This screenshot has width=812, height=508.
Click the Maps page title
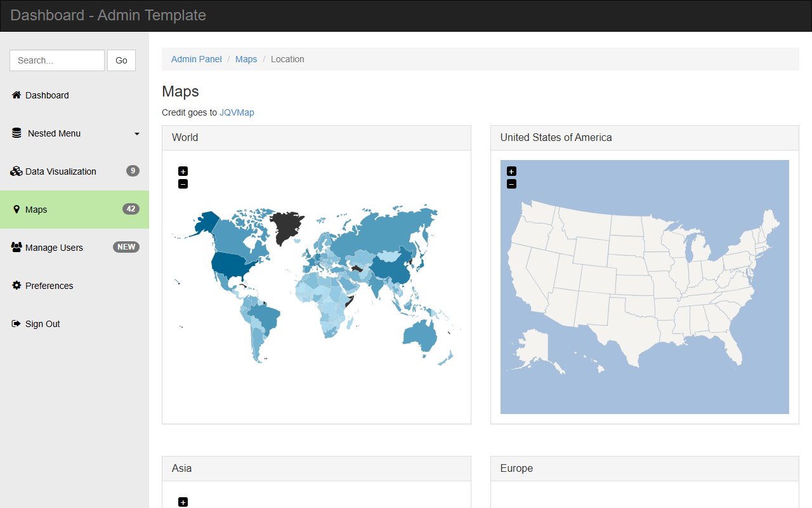(180, 91)
